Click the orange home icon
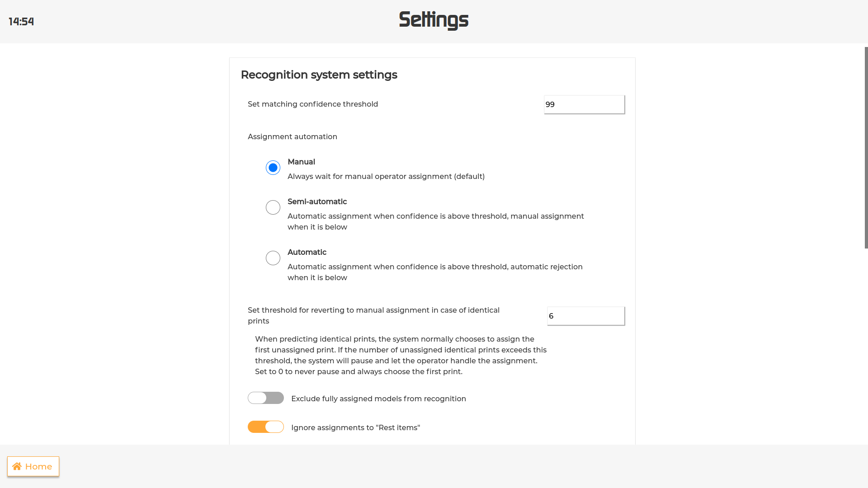Viewport: 868px width, 488px height. pyautogui.click(x=17, y=466)
